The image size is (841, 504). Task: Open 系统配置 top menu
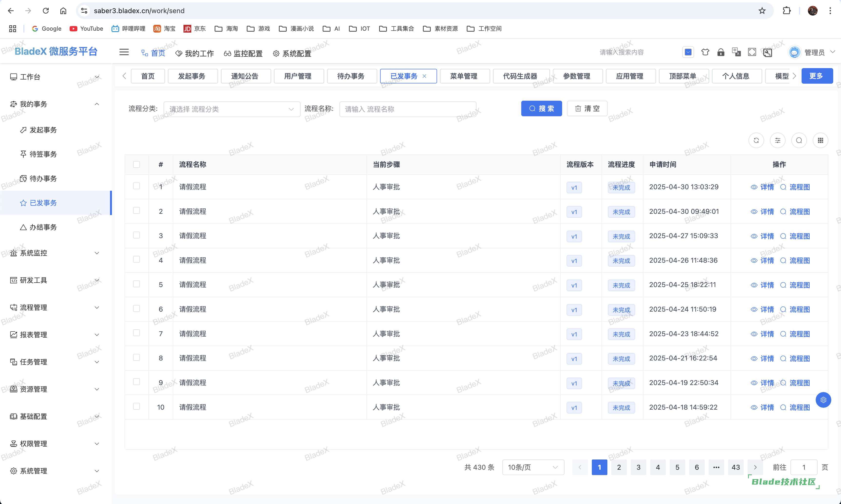coord(292,53)
